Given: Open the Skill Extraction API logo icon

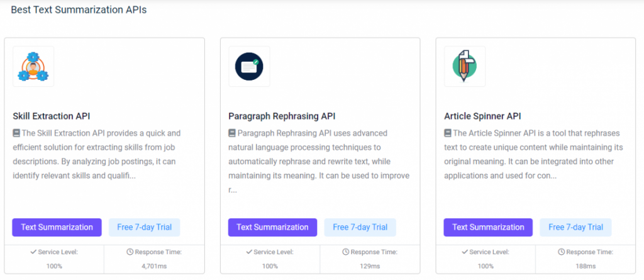Looking at the screenshot, I should tap(33, 66).
